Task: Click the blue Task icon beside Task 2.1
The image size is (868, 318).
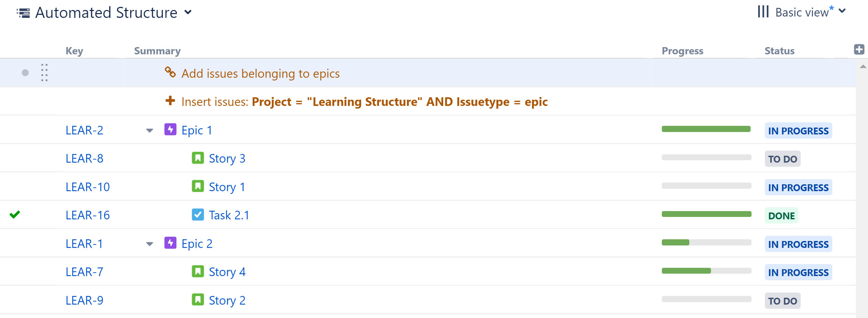Action: tap(198, 215)
